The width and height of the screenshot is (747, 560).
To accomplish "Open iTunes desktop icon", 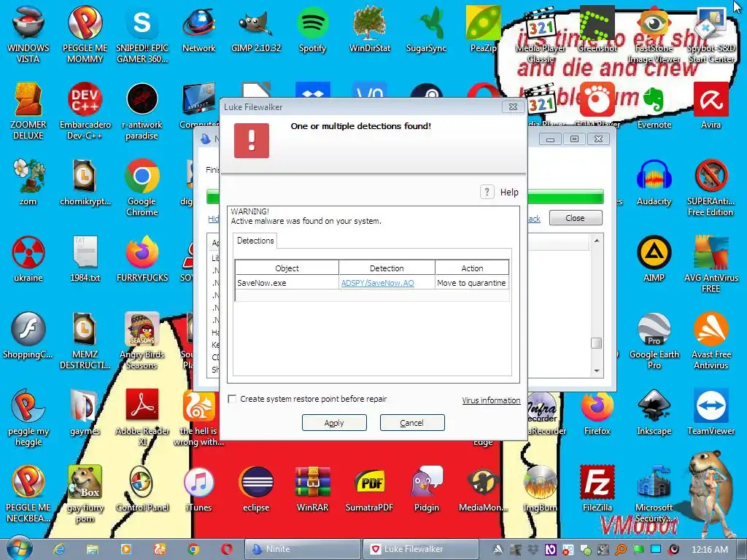I will [198, 489].
